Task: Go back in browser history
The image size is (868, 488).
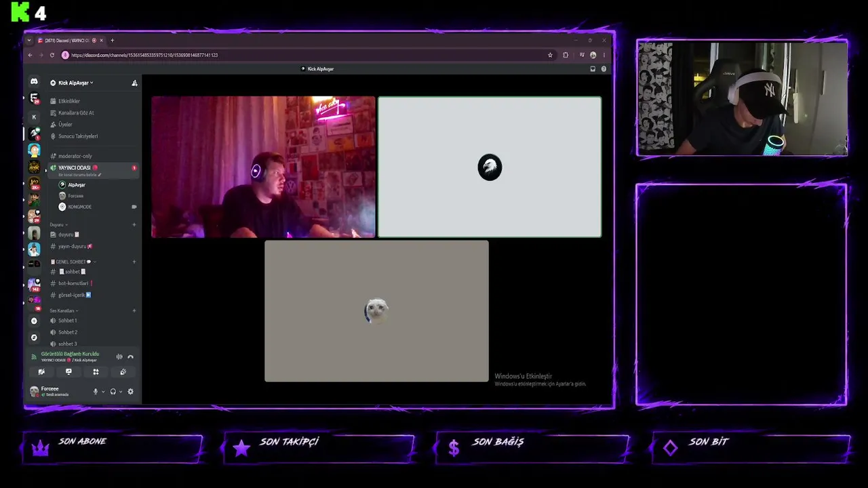Action: click(30, 55)
